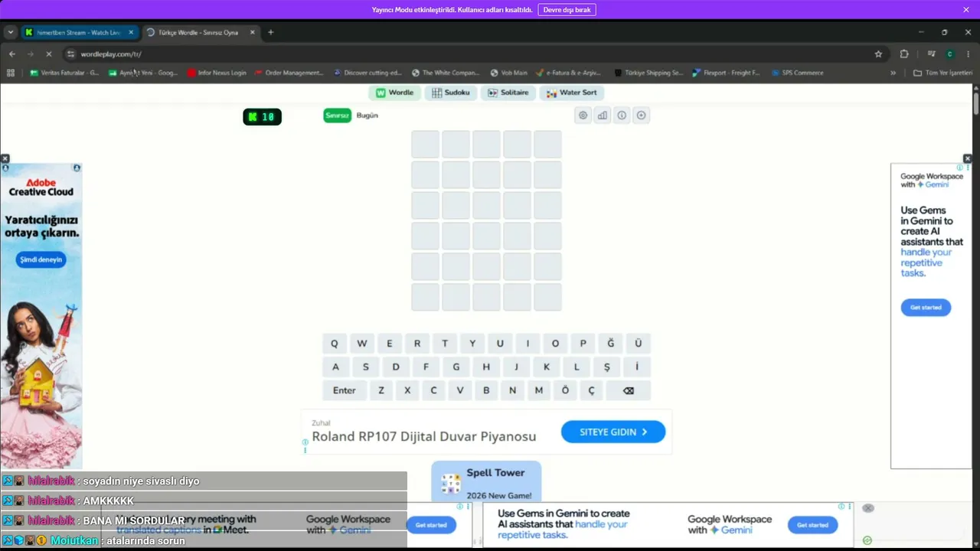Open the Infor Nexus Login bookmark
The height and width of the screenshot is (551, 980).
coord(217,73)
